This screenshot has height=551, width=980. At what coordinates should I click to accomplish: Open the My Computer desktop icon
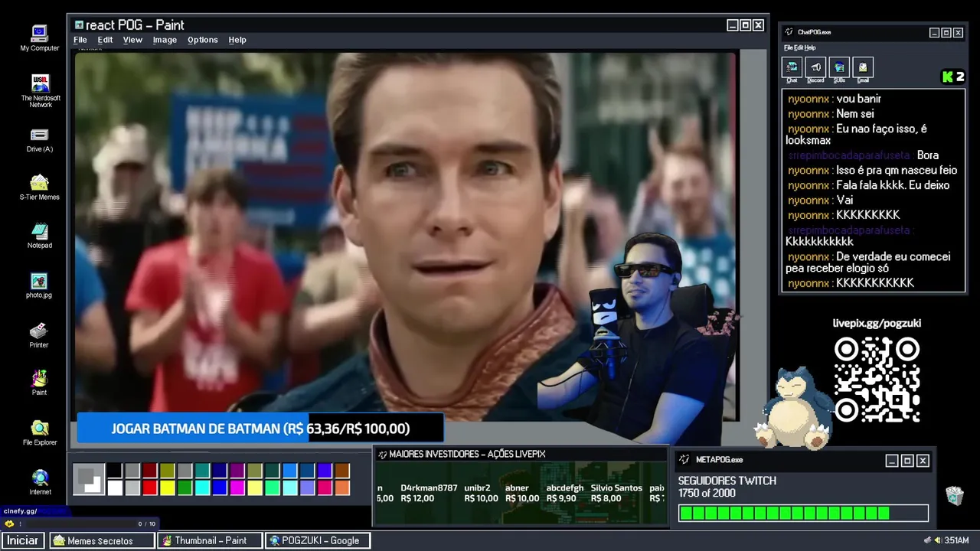(39, 38)
